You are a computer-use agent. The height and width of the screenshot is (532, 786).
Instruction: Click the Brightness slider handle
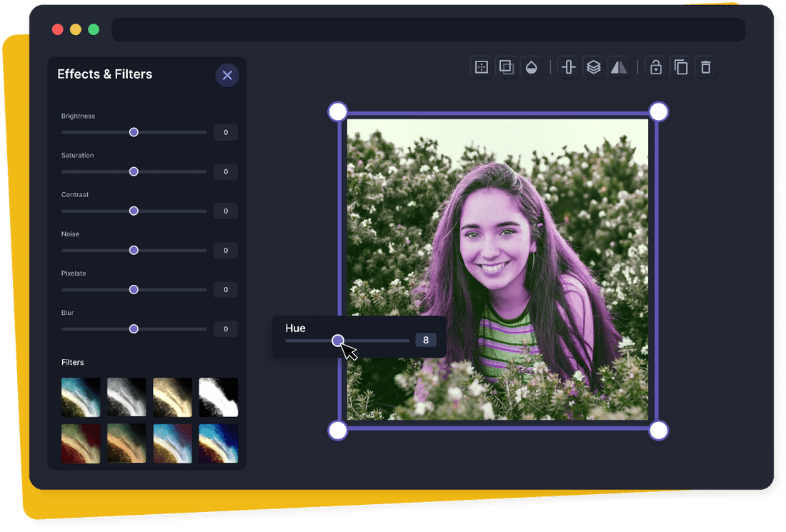point(134,132)
